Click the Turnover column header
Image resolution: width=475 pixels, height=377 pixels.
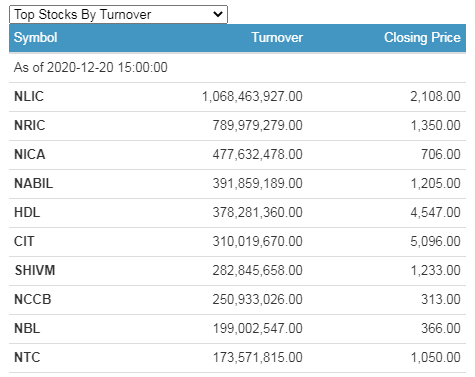pyautogui.click(x=277, y=37)
